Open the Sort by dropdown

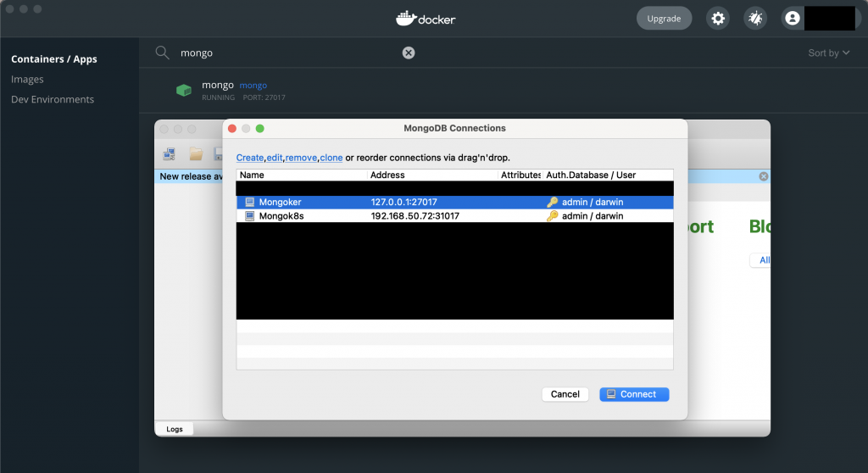(829, 53)
